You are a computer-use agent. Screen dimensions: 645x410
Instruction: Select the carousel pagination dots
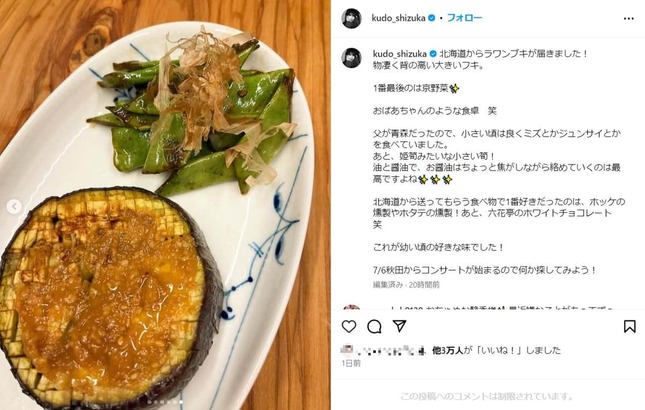(165, 402)
